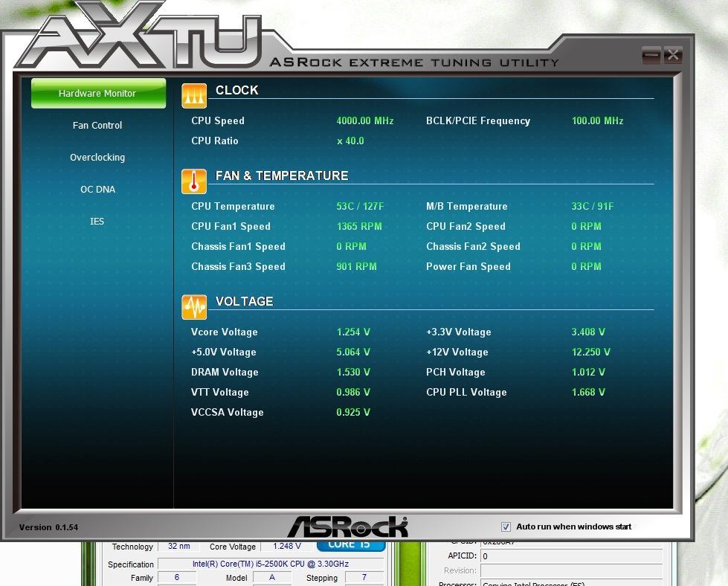
Task: Click the Core i5 badge in CPU-Z
Action: (x=351, y=546)
